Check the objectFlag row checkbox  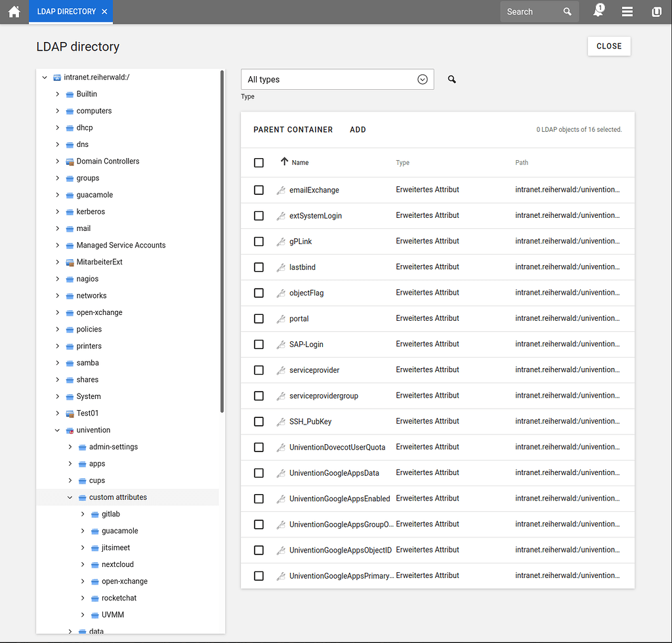click(x=259, y=293)
